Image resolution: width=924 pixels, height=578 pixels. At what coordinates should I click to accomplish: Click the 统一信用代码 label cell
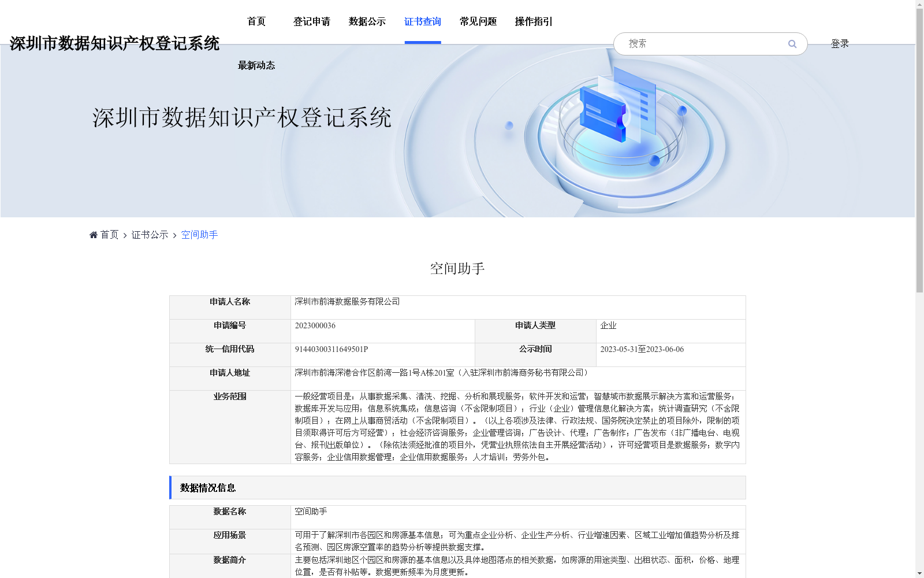point(230,355)
